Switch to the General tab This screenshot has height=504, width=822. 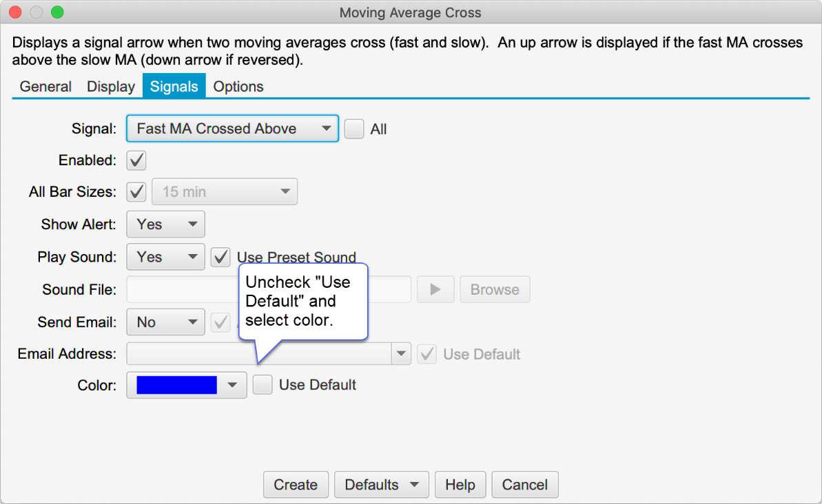(x=45, y=87)
